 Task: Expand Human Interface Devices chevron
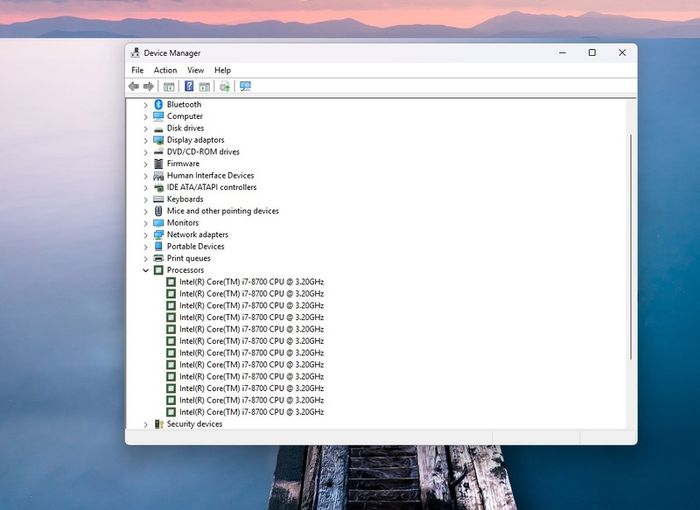[146, 176]
